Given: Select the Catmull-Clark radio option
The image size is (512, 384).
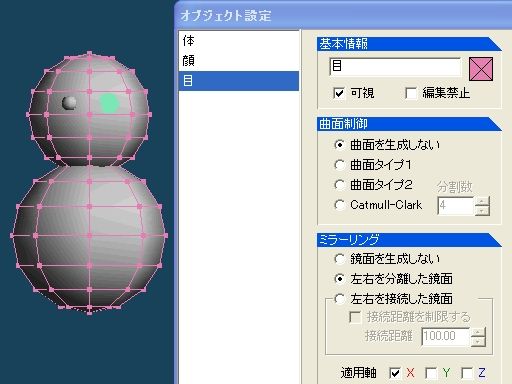Looking at the screenshot, I should (339, 205).
